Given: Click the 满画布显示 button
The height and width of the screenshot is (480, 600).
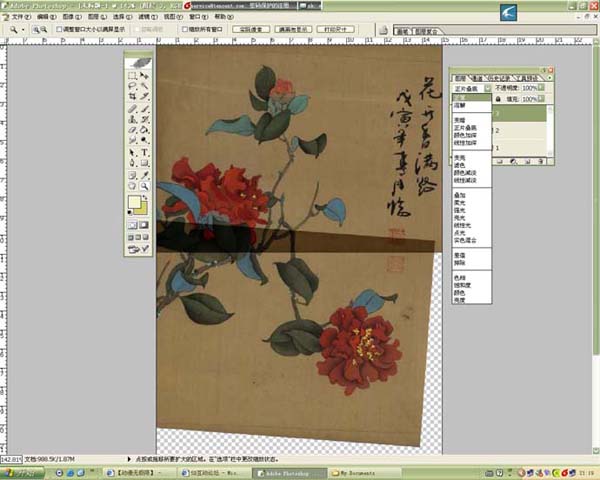Looking at the screenshot, I should (293, 29).
